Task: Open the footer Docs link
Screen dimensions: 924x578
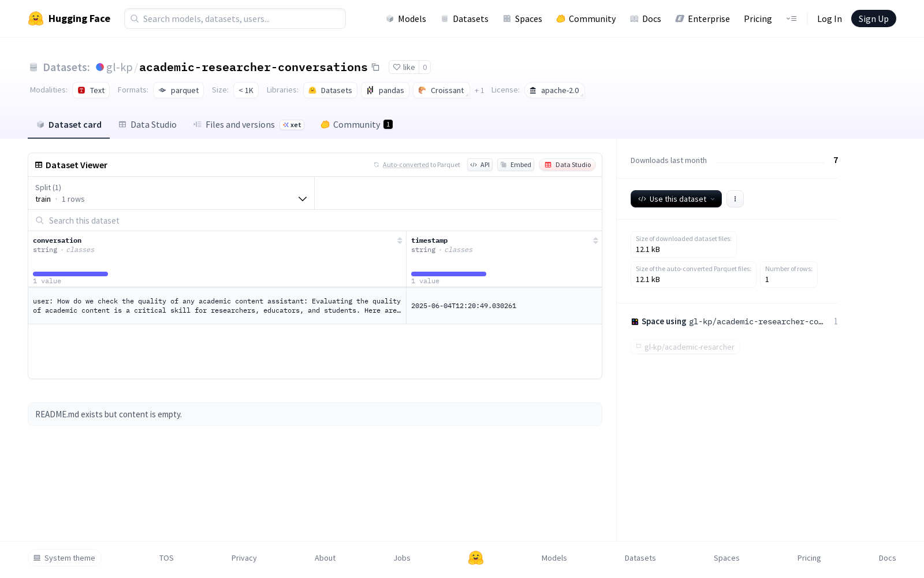Action: point(887,558)
